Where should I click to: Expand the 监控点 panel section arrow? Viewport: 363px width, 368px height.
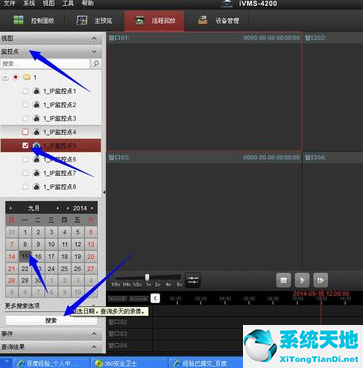point(94,52)
